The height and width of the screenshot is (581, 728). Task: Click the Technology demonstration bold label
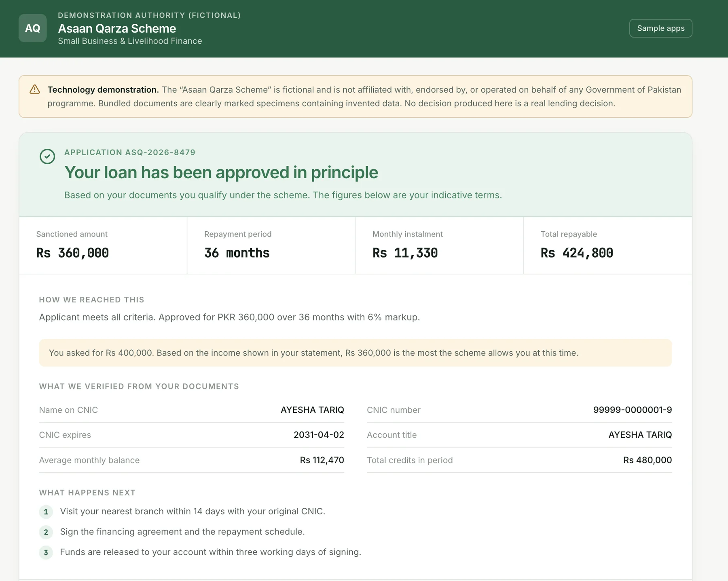pos(103,90)
